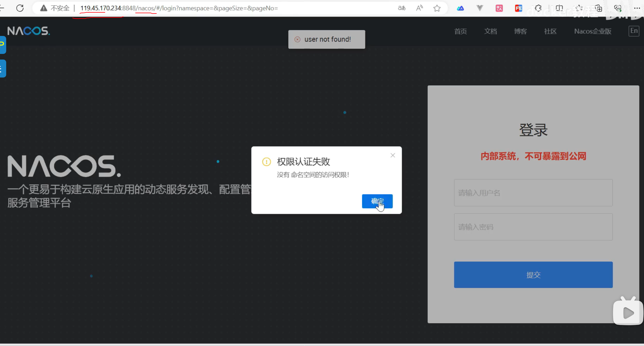Click the pink translation extension icon

coord(499,8)
